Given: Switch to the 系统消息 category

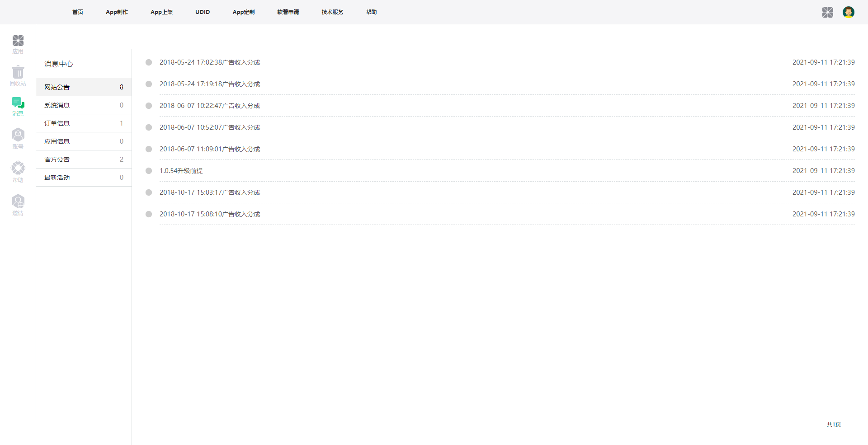Looking at the screenshot, I should point(57,105).
